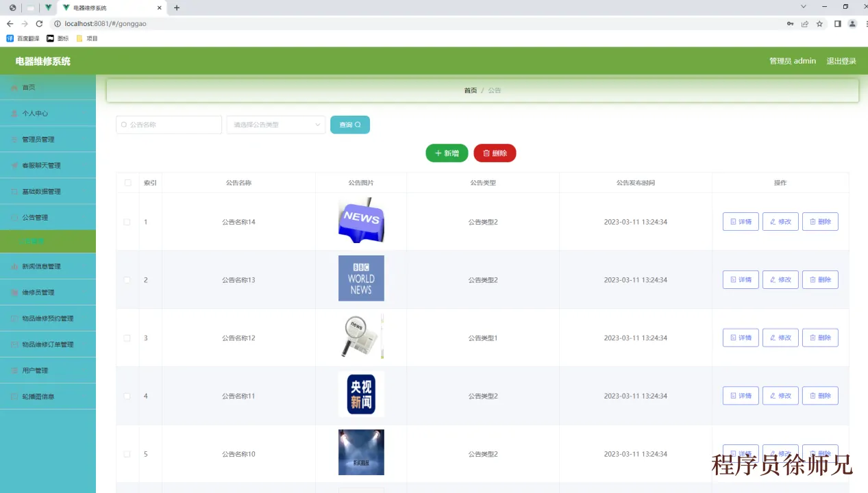Click the browser address bar URL
Screen dimensions: 868x493
pyautogui.click(x=106, y=23)
